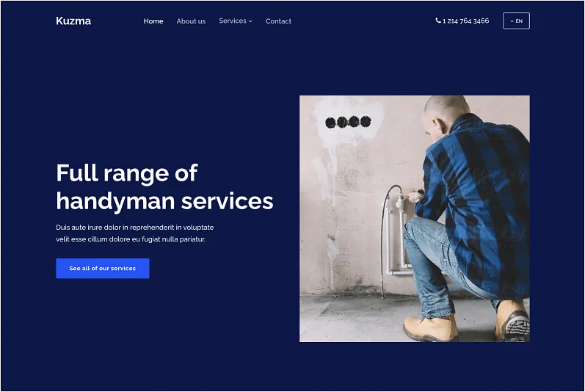The width and height of the screenshot is (585, 392).
Task: Click the 'Duis aute irure dolor' paragraph
Action: point(134,233)
